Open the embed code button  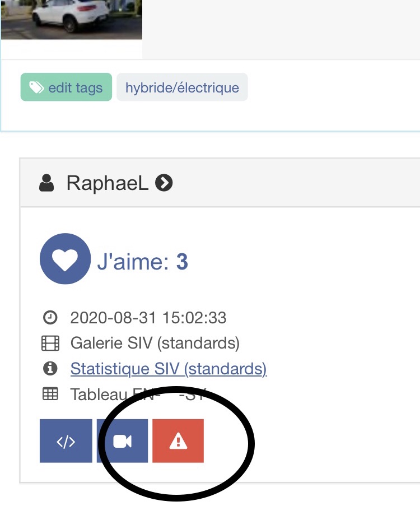tap(66, 441)
